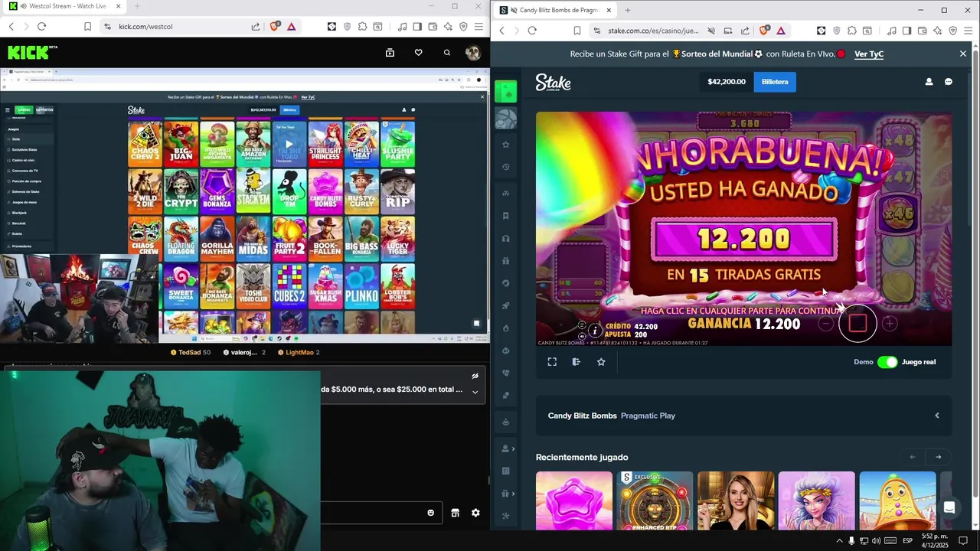The image size is (980, 551).
Task: Open game info 'i' button
Action: tap(595, 331)
